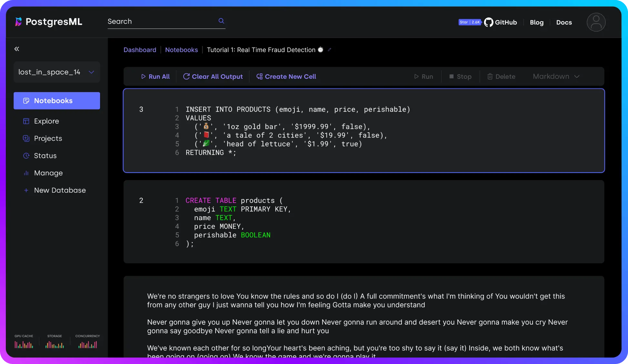Focus the Search input field
628x364 pixels.
167,21
